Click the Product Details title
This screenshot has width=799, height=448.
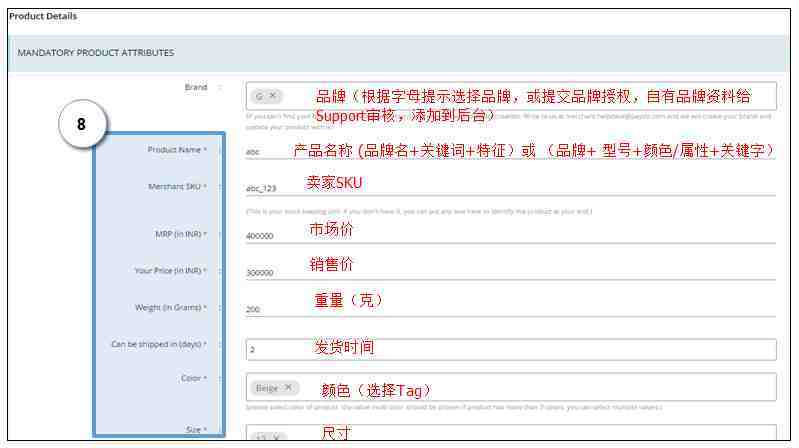(x=43, y=16)
